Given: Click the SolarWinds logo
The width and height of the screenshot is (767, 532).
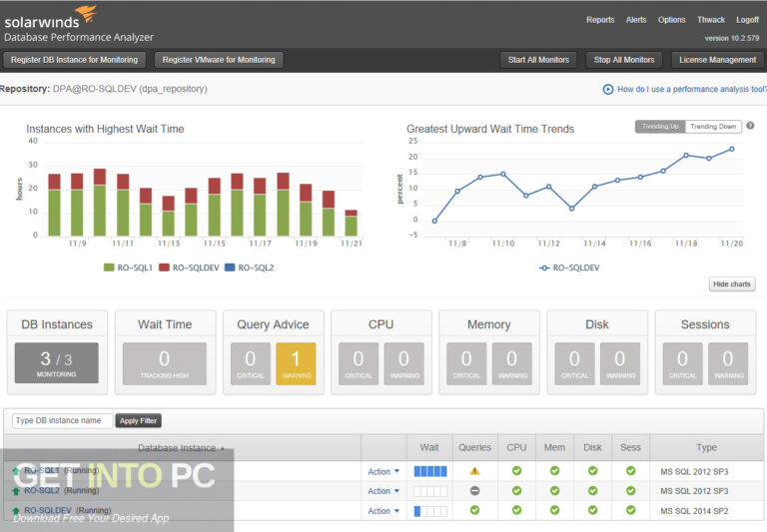Looking at the screenshot, I should coord(50,17).
